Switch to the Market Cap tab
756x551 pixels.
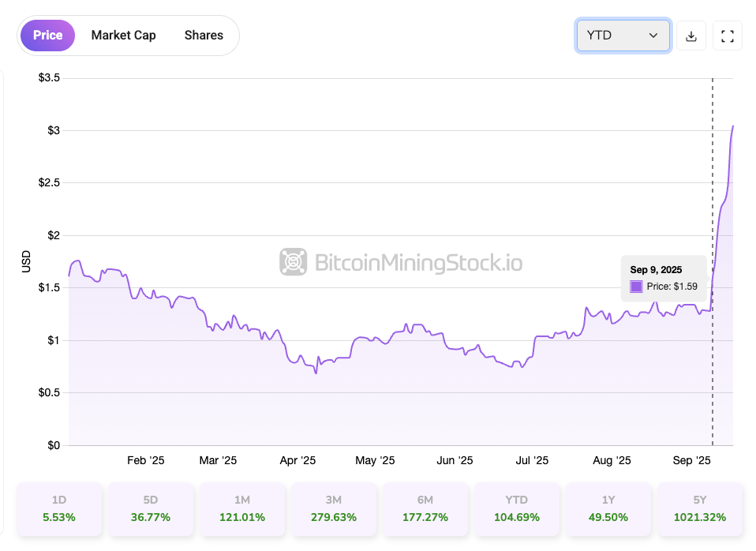click(123, 35)
